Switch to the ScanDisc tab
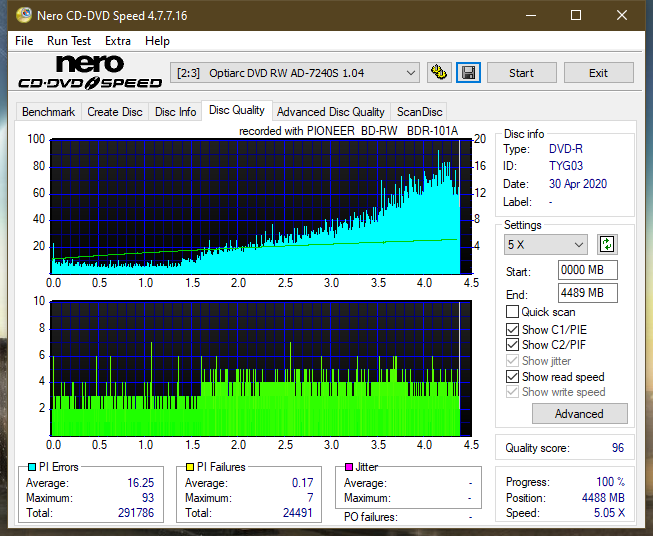The image size is (653, 536). point(419,112)
